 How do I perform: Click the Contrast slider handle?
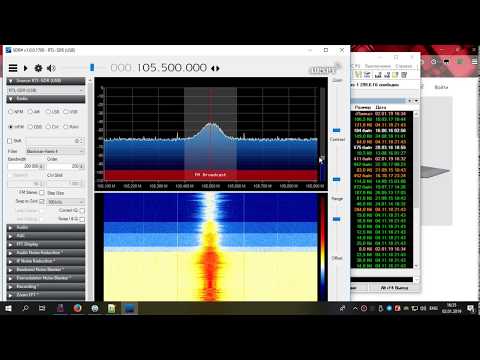point(336,179)
